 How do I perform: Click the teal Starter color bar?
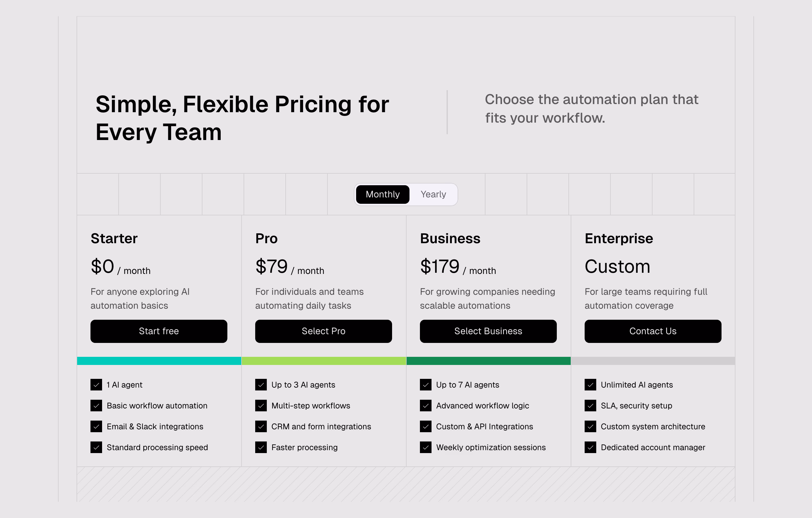click(x=159, y=361)
